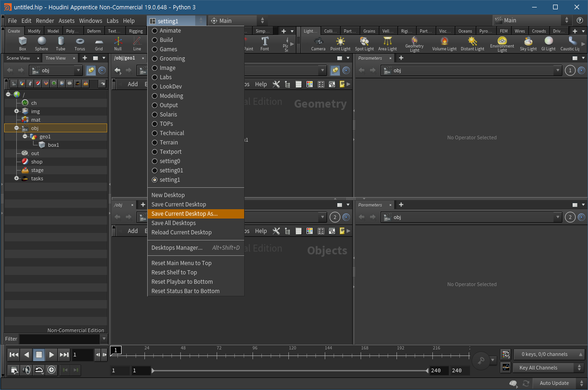Select the Animate desktop radio button
Viewport: 588px width, 390px height.
(155, 31)
